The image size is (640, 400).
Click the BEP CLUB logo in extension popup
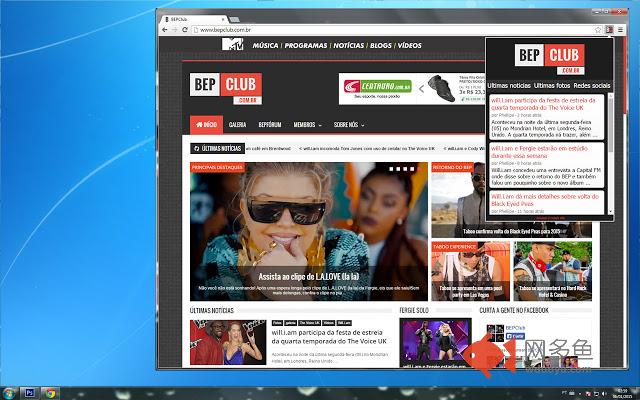[549, 59]
